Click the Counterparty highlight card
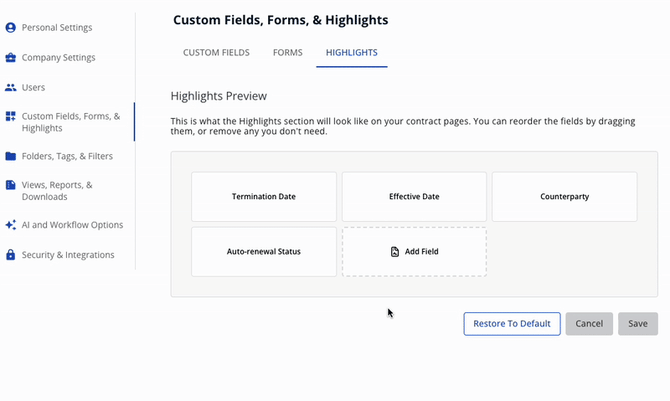The image size is (670, 401). tap(564, 197)
